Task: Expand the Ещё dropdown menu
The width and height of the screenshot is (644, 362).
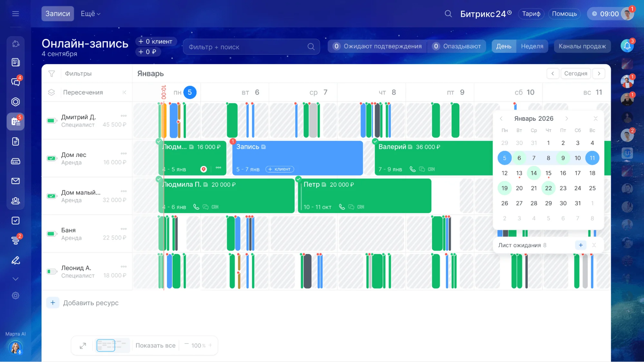Action: (x=91, y=14)
